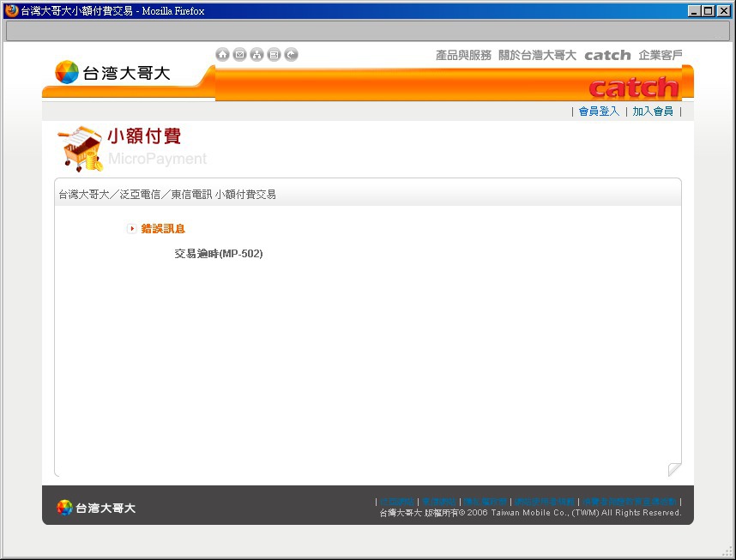Open 產品與服務 menu
Viewport: 736px width, 560px height.
pyautogui.click(x=463, y=55)
